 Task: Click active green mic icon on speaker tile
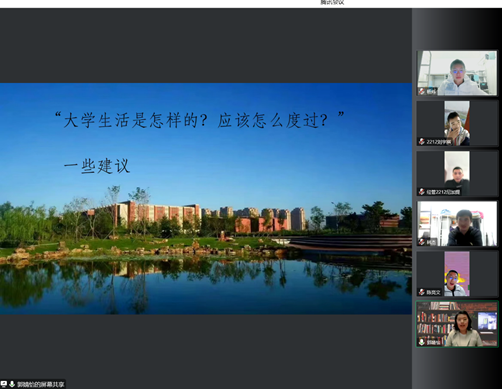(422, 342)
